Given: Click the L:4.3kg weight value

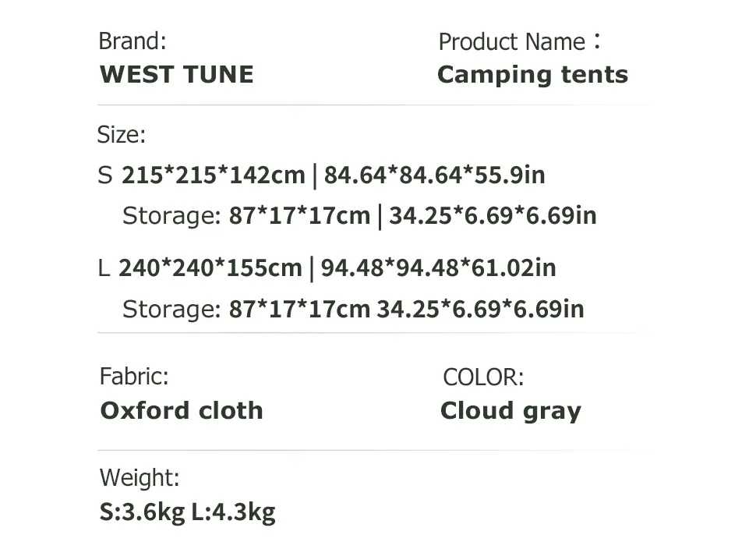Looking at the screenshot, I should click(x=233, y=512).
